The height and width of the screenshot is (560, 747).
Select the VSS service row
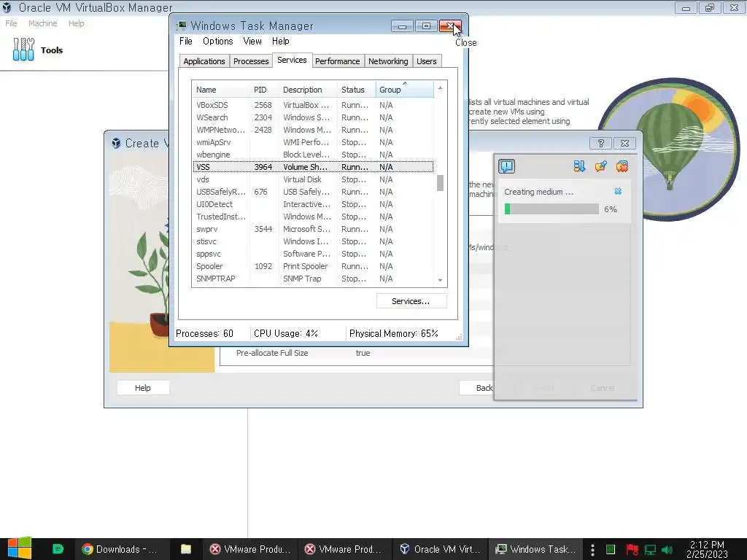point(313,167)
